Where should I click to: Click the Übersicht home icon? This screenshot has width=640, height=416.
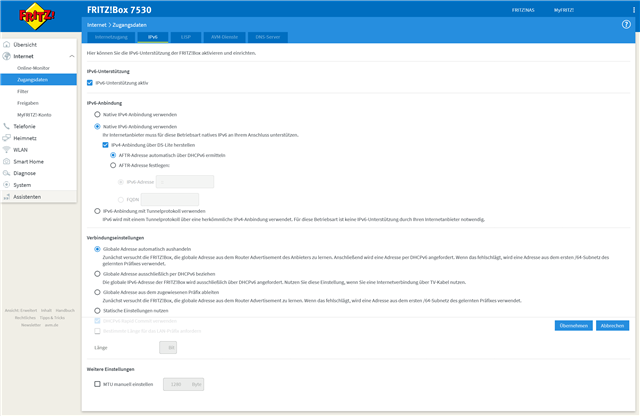7,44
